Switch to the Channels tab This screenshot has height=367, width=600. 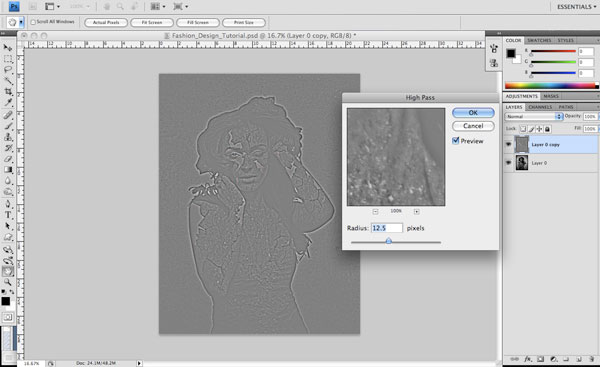coord(540,107)
